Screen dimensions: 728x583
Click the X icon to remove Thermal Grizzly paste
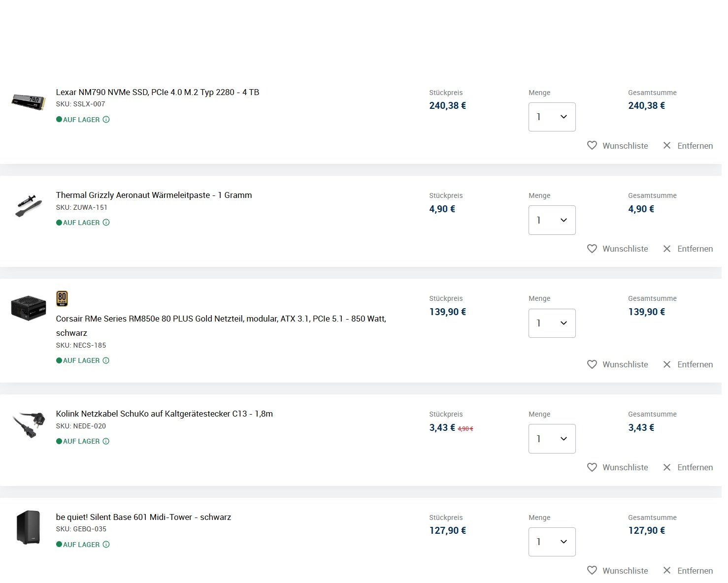coord(667,249)
